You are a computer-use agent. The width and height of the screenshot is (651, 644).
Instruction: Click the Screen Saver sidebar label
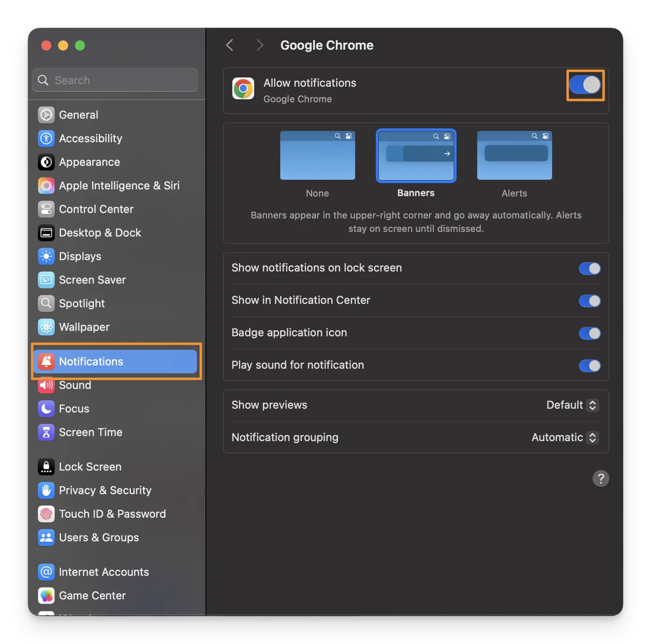pos(92,280)
